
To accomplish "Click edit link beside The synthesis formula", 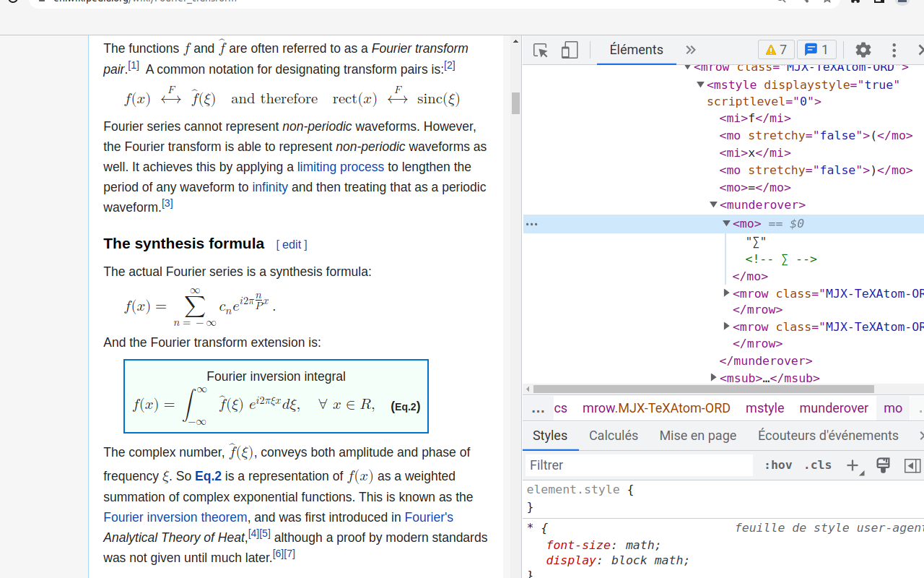I will pyautogui.click(x=292, y=245).
